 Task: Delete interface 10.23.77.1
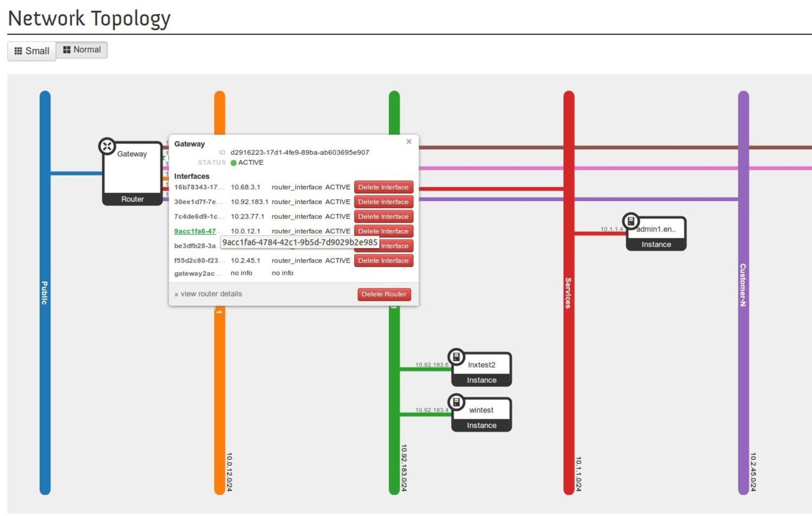pyautogui.click(x=383, y=216)
